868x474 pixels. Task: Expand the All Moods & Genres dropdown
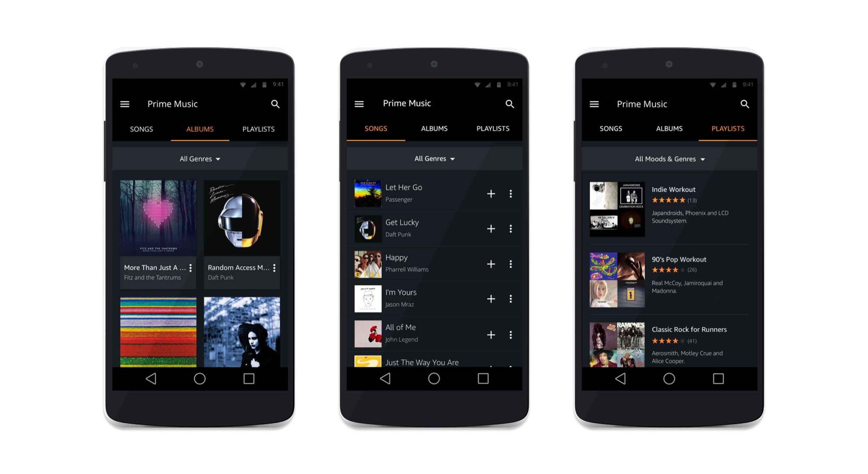tap(671, 159)
